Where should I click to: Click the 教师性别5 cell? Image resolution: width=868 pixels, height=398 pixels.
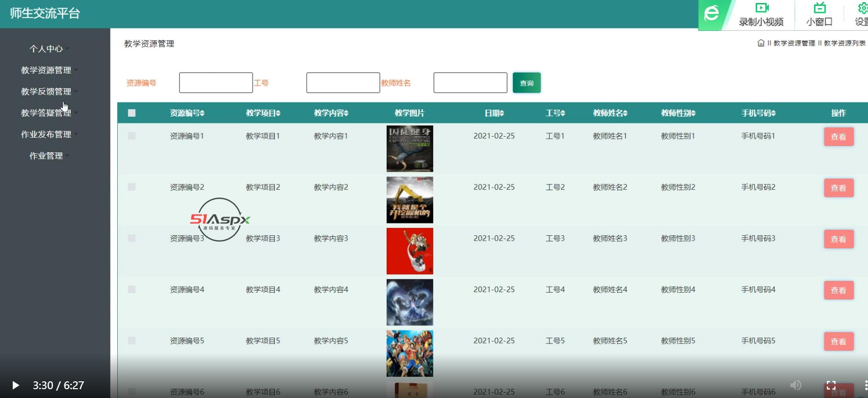click(678, 341)
